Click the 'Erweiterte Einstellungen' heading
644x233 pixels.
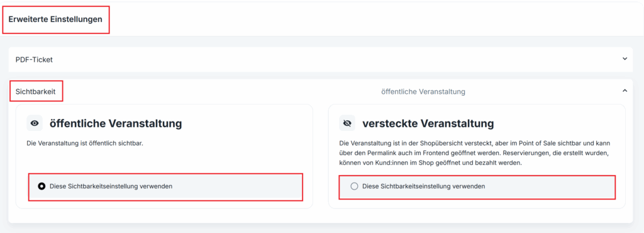(55, 20)
